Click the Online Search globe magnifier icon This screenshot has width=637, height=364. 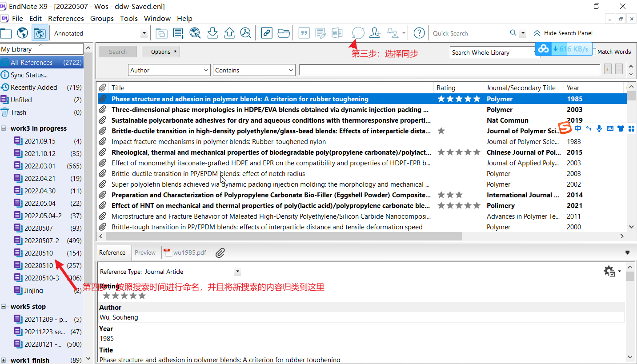tap(195, 33)
